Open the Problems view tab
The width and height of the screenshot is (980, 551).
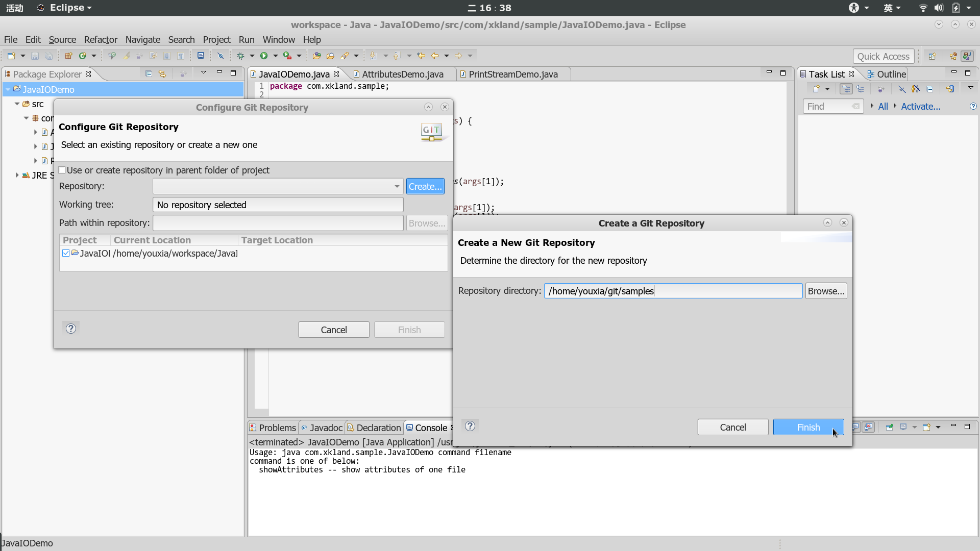point(273,428)
